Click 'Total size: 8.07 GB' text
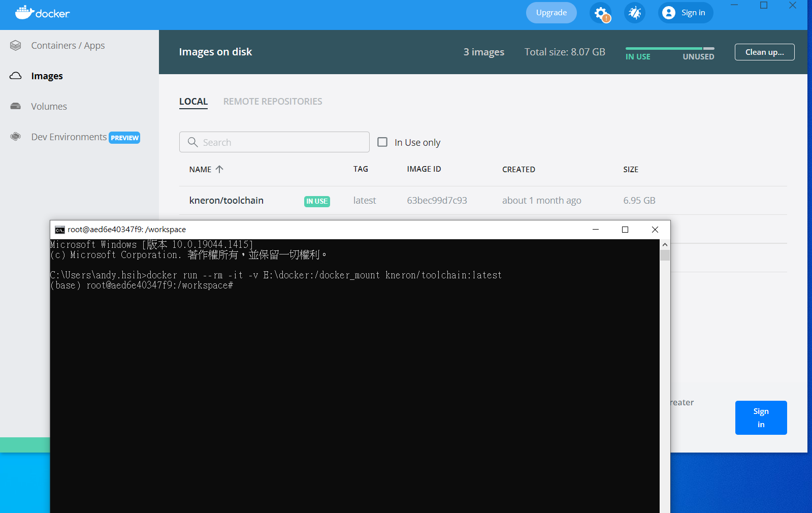Screen dimensions: 812x513 pyautogui.click(x=565, y=52)
